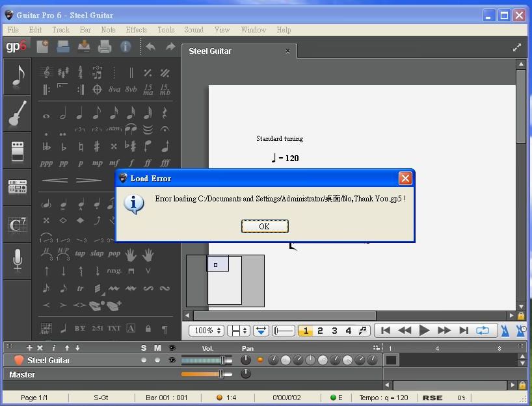532x406 pixels.
Task: Select the eighth note duration
Action: [97, 113]
